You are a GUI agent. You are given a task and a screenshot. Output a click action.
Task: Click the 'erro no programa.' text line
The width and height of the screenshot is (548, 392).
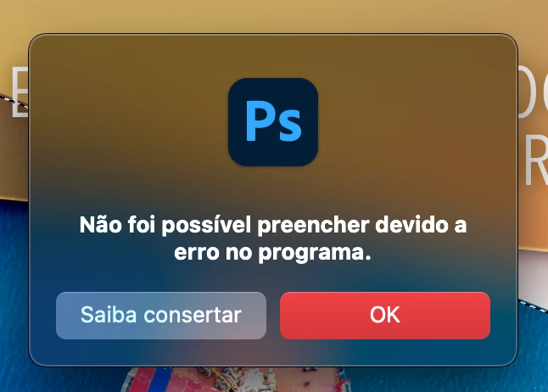point(272,252)
